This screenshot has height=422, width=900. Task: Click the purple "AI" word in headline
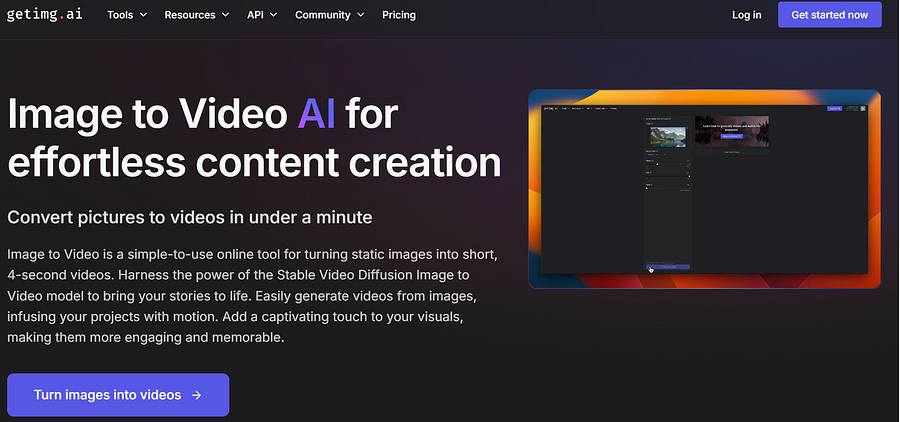pos(316,114)
